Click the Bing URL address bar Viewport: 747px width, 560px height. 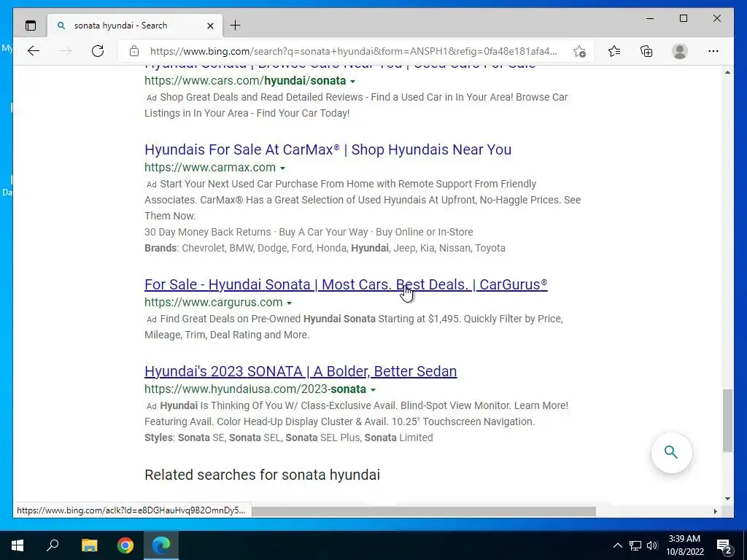[x=354, y=51]
